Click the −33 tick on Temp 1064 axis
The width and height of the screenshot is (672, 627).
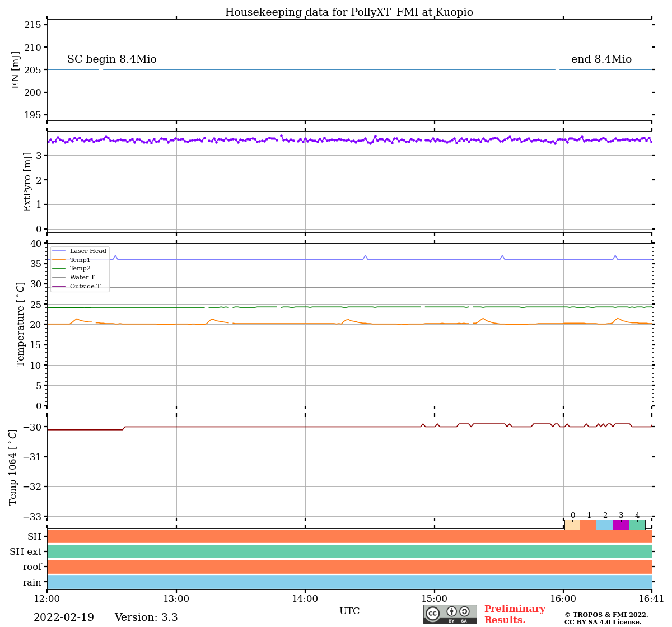[x=33, y=516]
